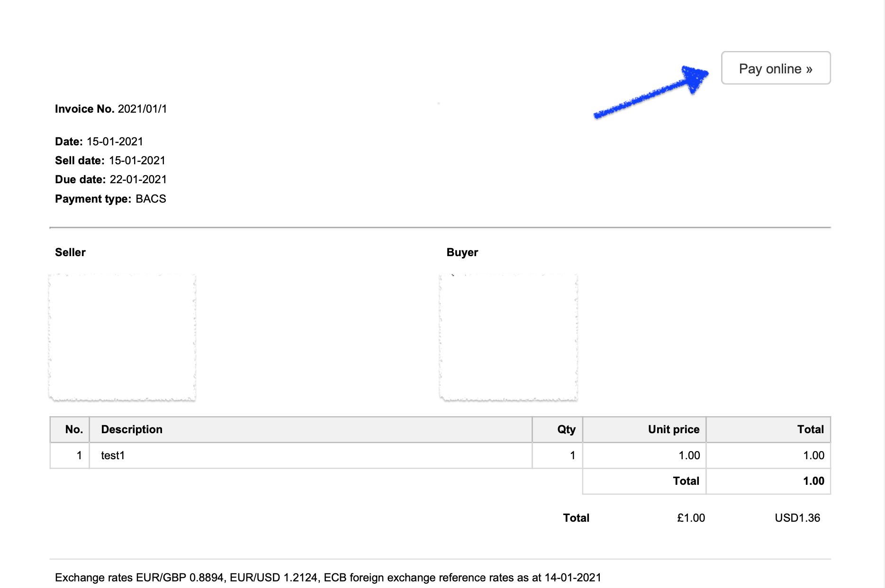885x588 pixels.
Task: Click the Pay online button
Action: tap(776, 68)
